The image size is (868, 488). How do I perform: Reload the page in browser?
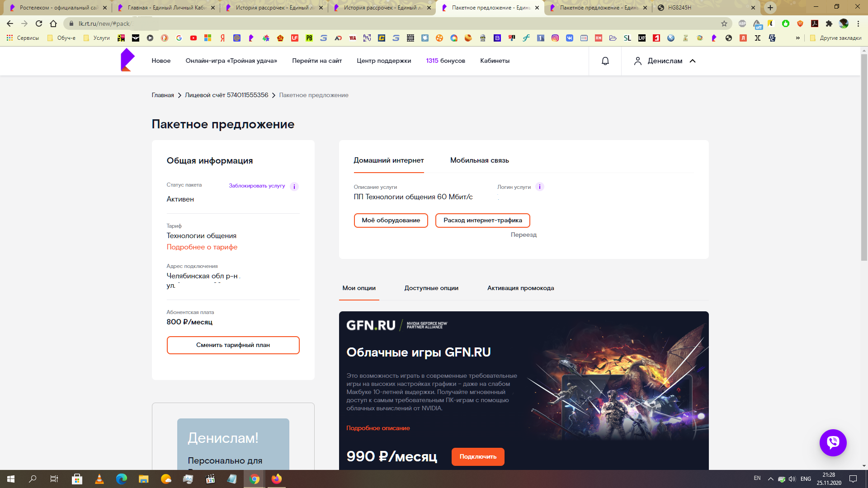tap(39, 23)
